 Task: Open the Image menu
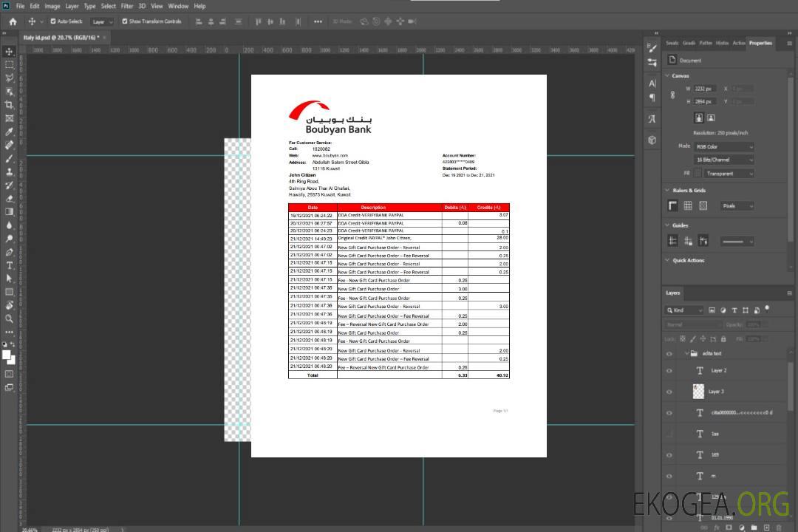[52, 6]
